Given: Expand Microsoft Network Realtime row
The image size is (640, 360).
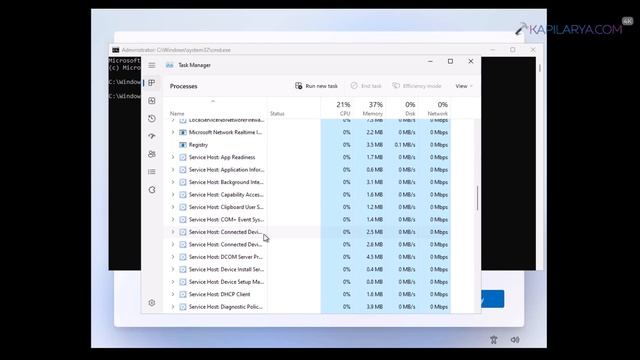Looking at the screenshot, I should 173,132.
